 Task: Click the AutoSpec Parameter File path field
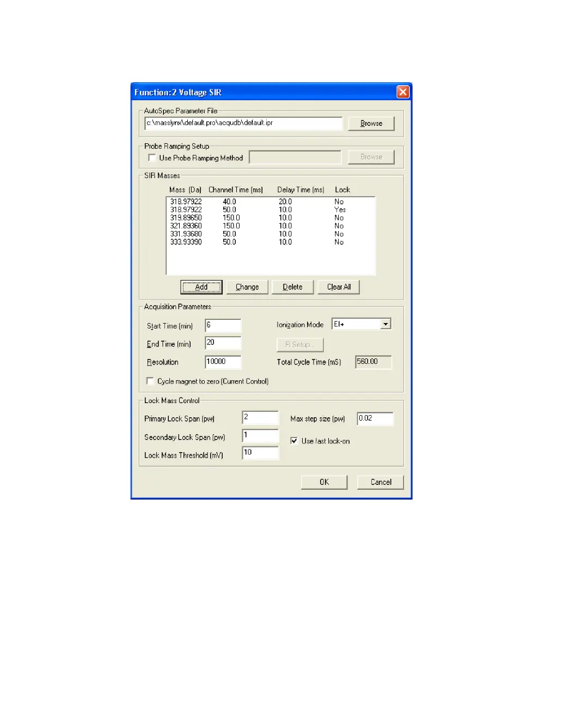243,123
